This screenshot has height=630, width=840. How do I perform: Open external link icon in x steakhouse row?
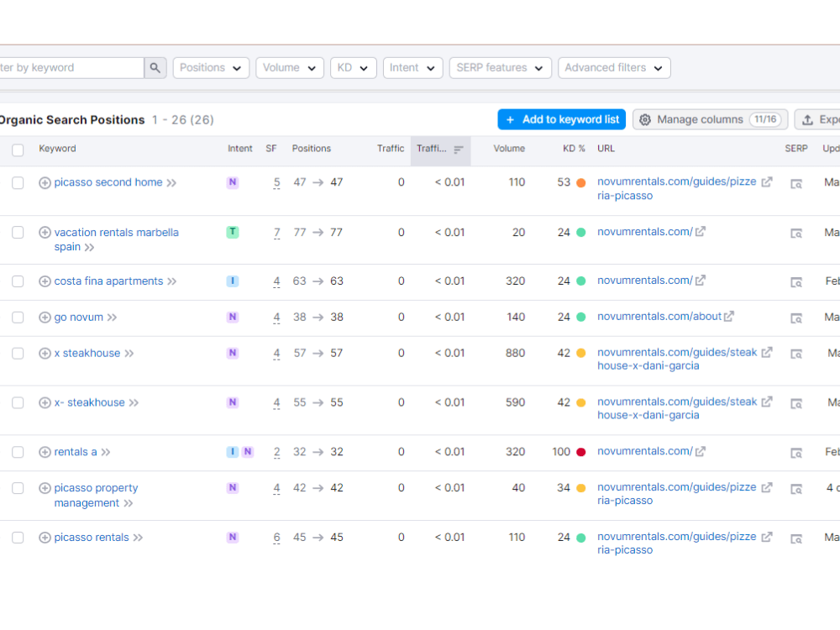pos(767,353)
